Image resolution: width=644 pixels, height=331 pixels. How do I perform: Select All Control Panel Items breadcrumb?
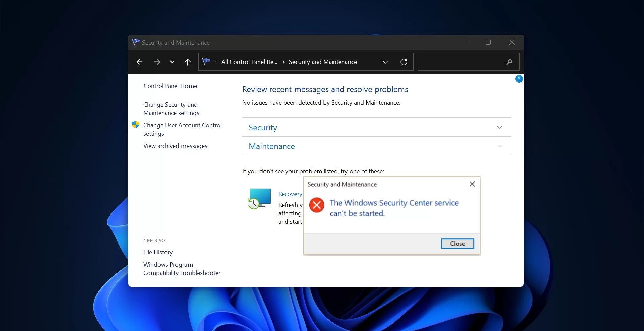point(249,62)
